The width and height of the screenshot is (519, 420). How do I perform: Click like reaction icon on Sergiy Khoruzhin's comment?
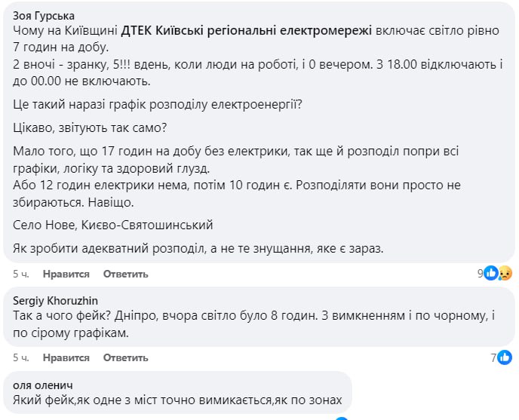click(505, 357)
